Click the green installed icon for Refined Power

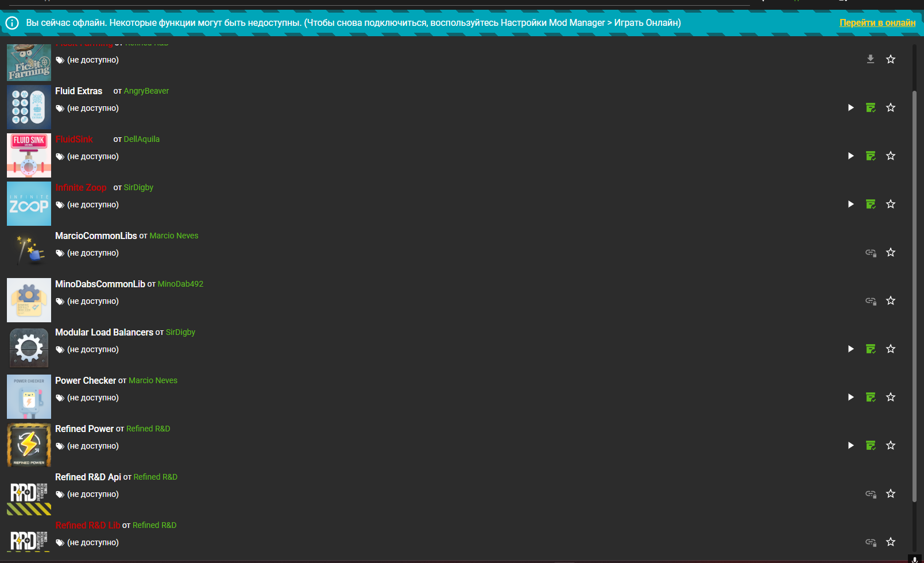click(x=871, y=445)
